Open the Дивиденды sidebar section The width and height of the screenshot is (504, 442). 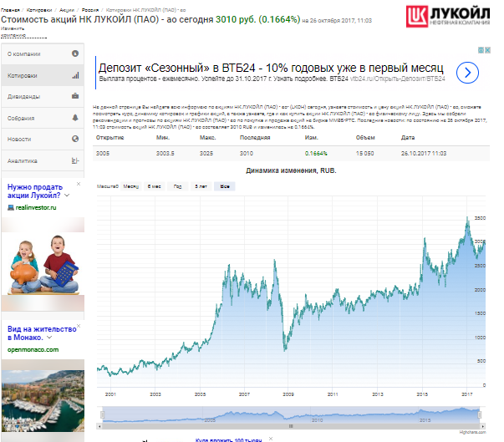[x=43, y=96]
